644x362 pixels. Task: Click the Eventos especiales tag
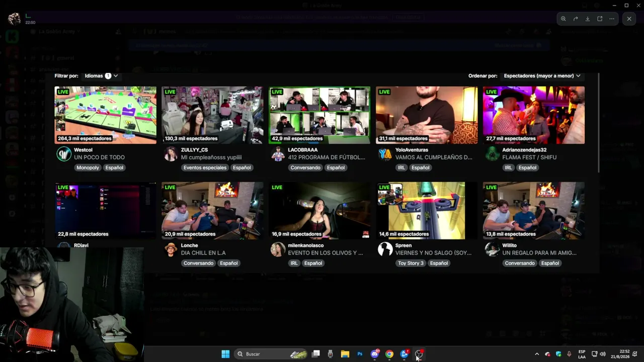(x=205, y=167)
